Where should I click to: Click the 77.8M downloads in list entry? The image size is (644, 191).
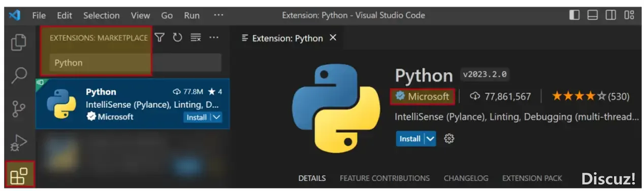coord(188,92)
